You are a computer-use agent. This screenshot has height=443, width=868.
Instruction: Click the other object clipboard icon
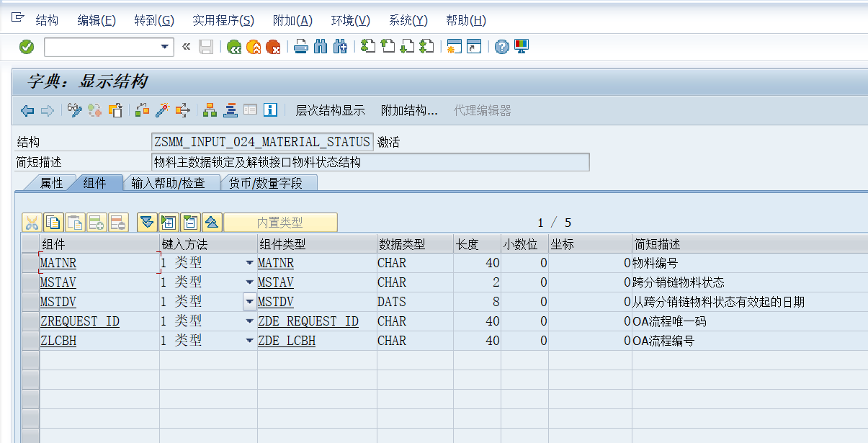115,110
